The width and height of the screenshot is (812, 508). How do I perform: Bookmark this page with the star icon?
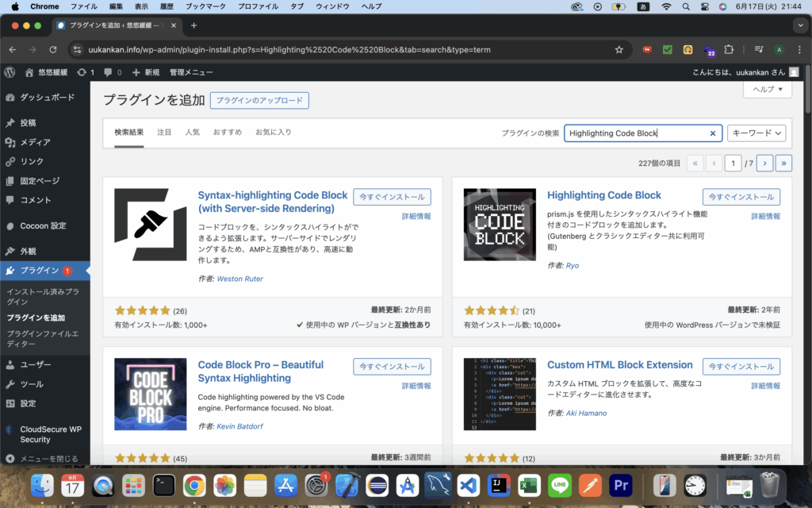(x=619, y=49)
